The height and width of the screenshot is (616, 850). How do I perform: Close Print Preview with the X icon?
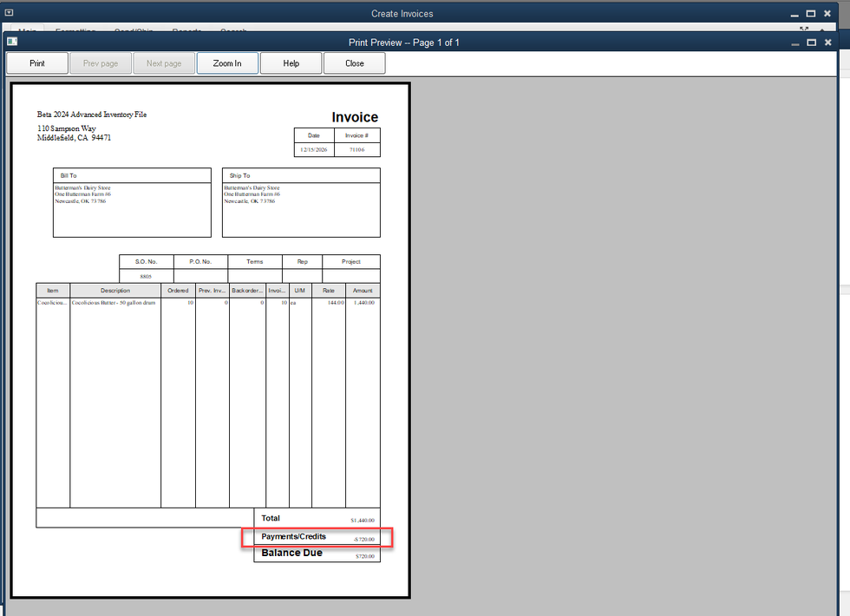point(827,43)
